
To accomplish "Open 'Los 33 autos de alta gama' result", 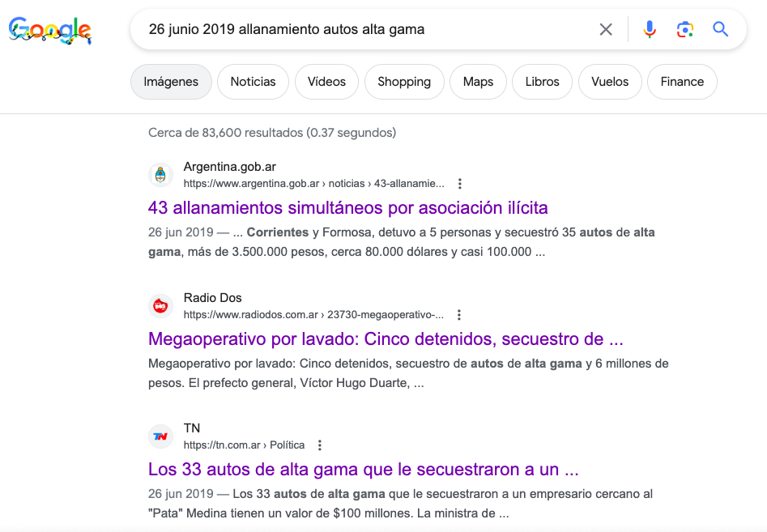I will click(364, 470).
